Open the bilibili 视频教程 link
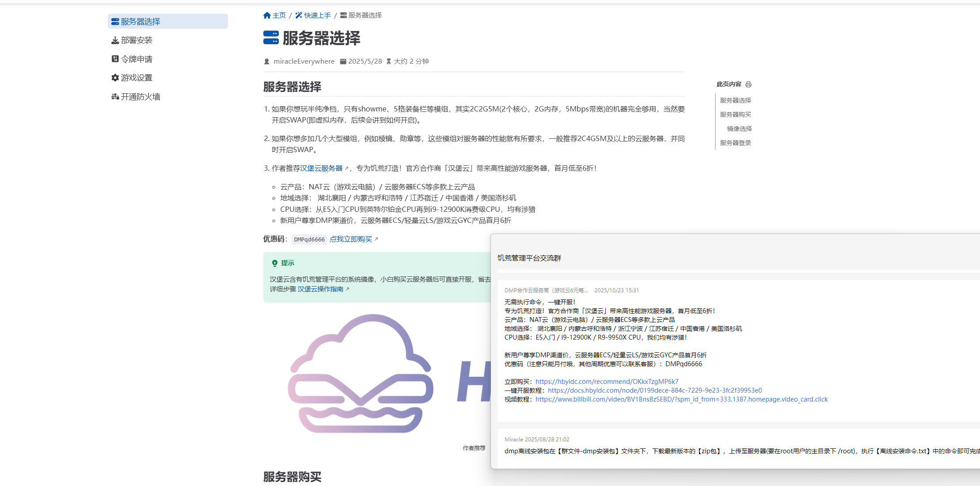The width and height of the screenshot is (980, 486). pyautogui.click(x=681, y=399)
